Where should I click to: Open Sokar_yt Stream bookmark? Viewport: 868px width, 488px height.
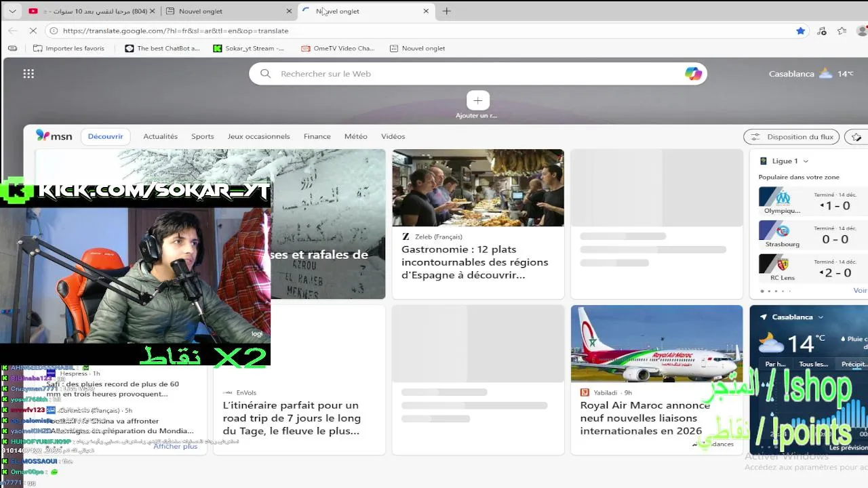(249, 48)
